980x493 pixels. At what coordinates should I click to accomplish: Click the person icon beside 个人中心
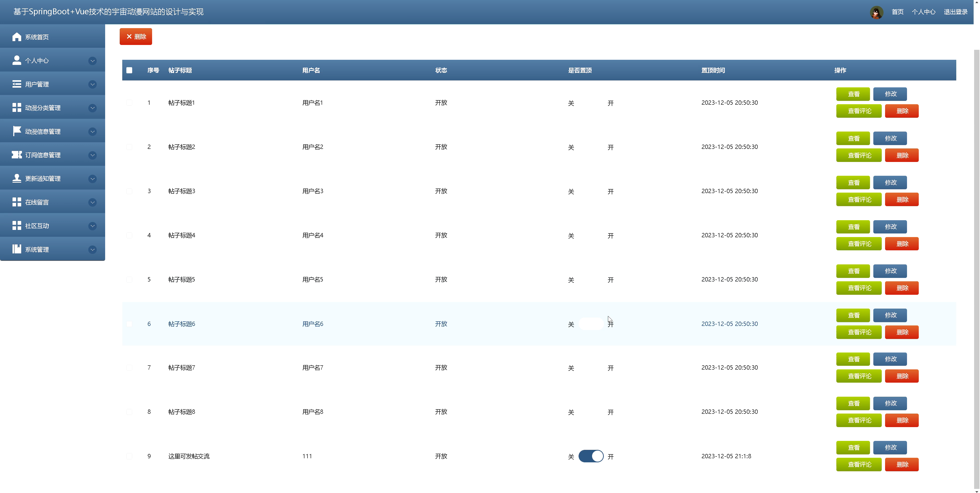pyautogui.click(x=17, y=61)
